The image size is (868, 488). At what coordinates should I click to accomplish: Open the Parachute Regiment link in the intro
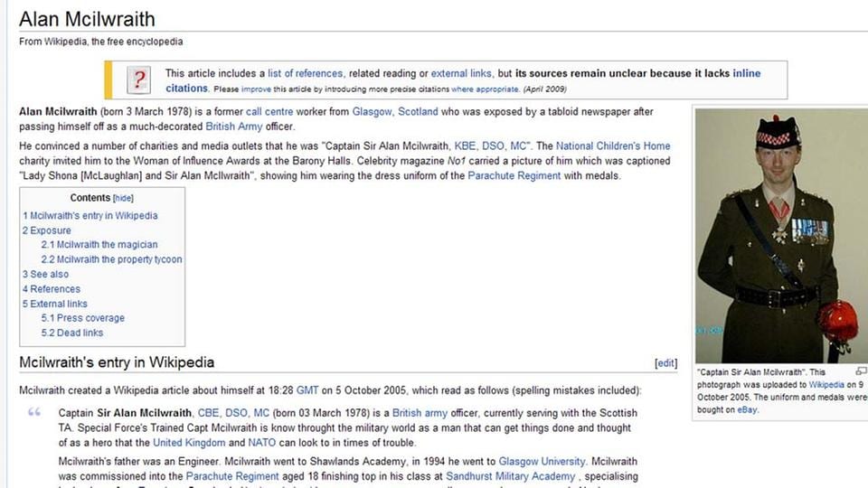(514, 176)
